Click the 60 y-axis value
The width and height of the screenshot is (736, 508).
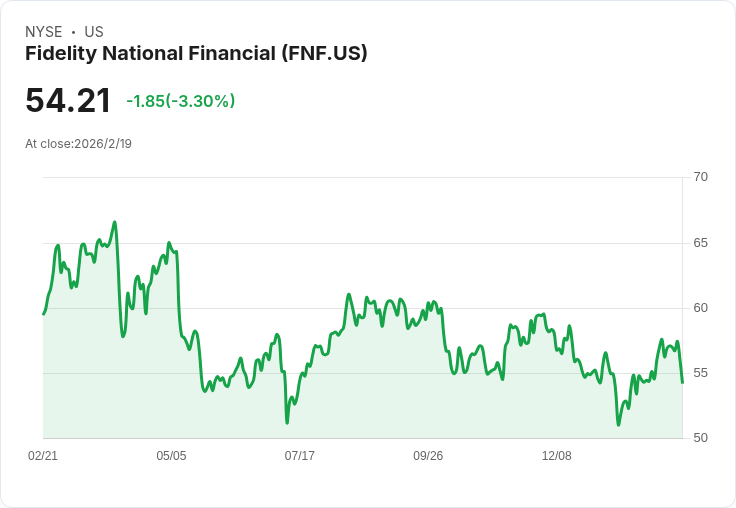pyautogui.click(x=700, y=308)
